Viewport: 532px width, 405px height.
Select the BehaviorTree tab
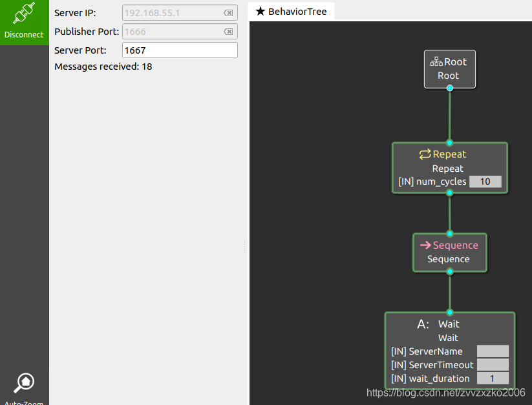pyautogui.click(x=292, y=12)
